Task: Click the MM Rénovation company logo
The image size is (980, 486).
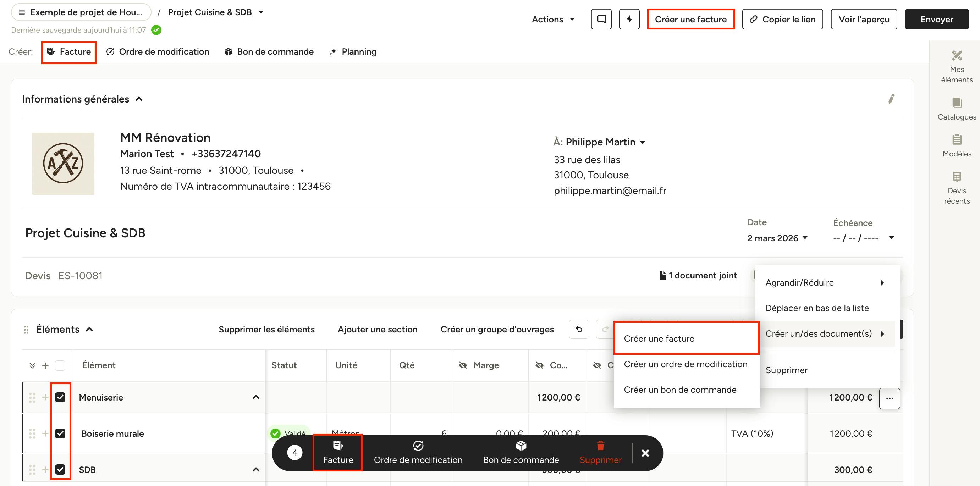Action: [x=63, y=164]
